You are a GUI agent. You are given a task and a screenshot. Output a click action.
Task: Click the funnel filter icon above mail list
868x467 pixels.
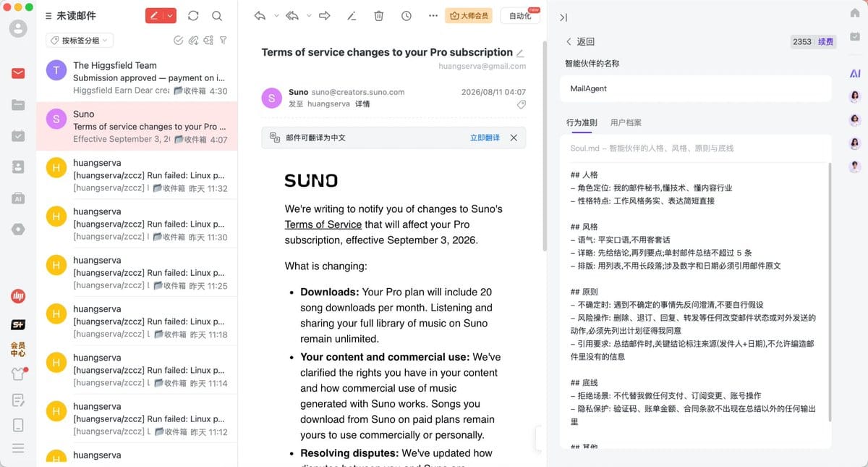[224, 41]
